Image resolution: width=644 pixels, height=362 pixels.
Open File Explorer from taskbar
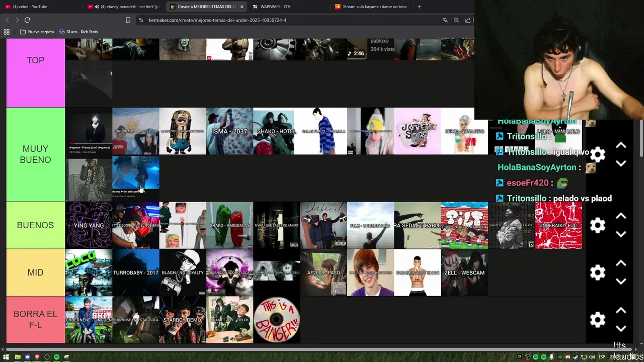tap(18, 357)
